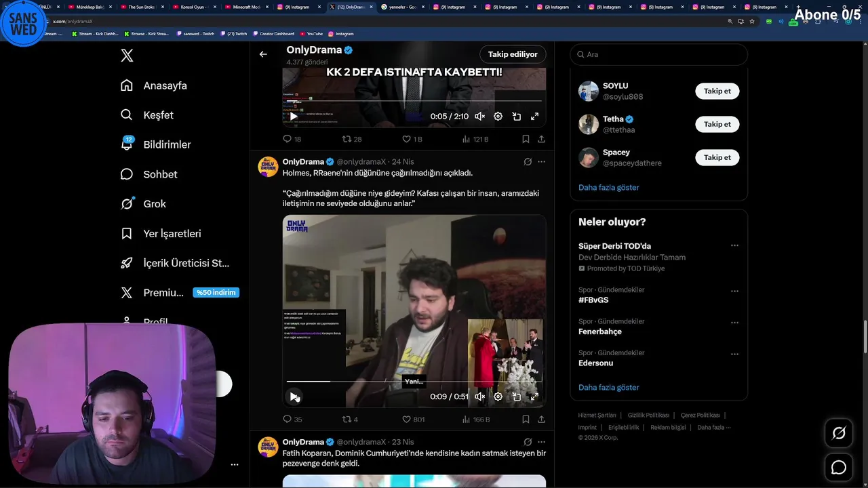Bookmark this page with the star icon
The height and width of the screenshot is (488, 868).
tap(752, 21)
